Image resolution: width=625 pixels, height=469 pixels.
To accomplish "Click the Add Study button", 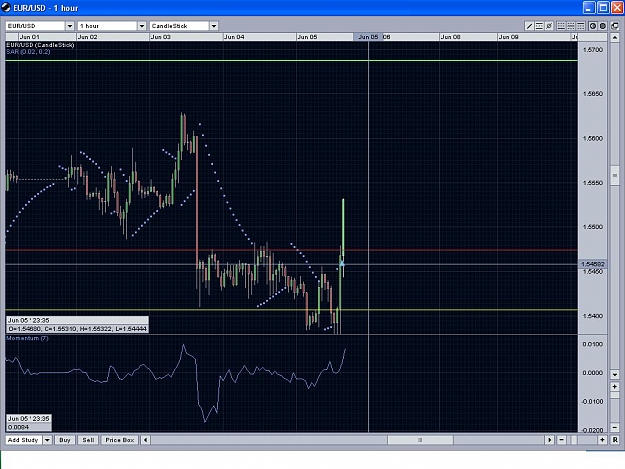I will click(23, 440).
